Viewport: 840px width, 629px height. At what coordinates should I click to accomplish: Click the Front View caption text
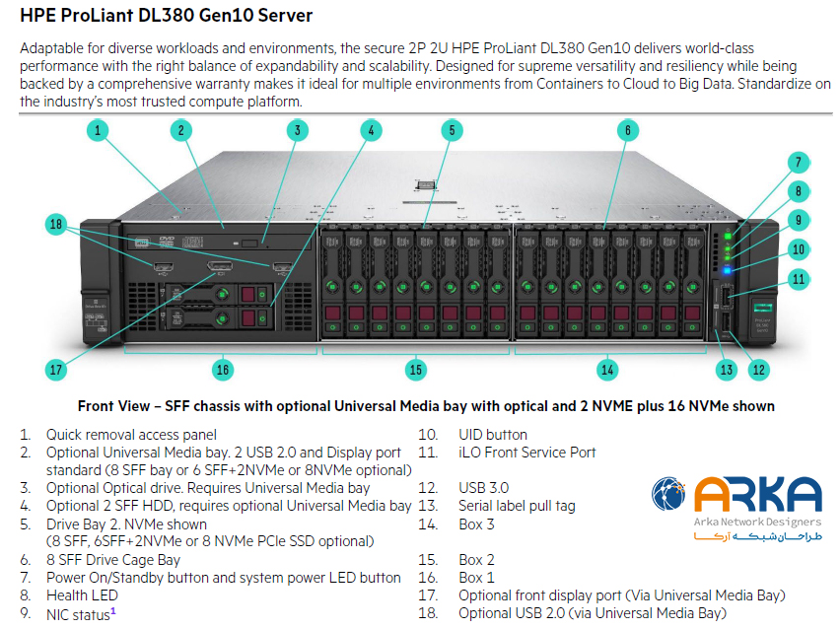click(426, 406)
